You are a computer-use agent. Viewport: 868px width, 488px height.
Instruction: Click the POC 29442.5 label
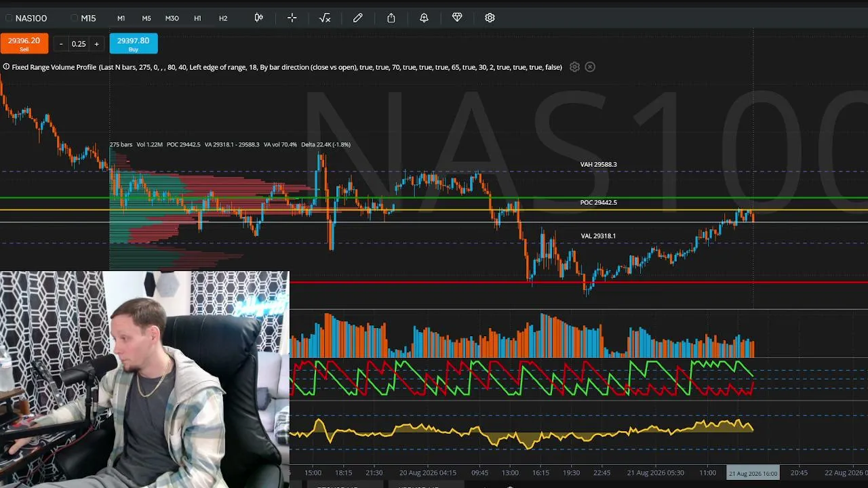pyautogui.click(x=599, y=203)
